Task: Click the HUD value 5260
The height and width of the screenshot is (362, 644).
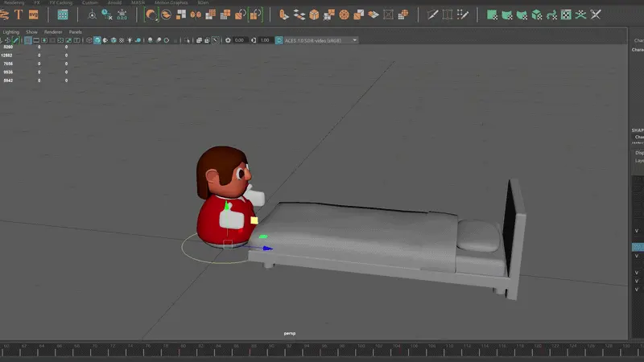Action: point(8,47)
